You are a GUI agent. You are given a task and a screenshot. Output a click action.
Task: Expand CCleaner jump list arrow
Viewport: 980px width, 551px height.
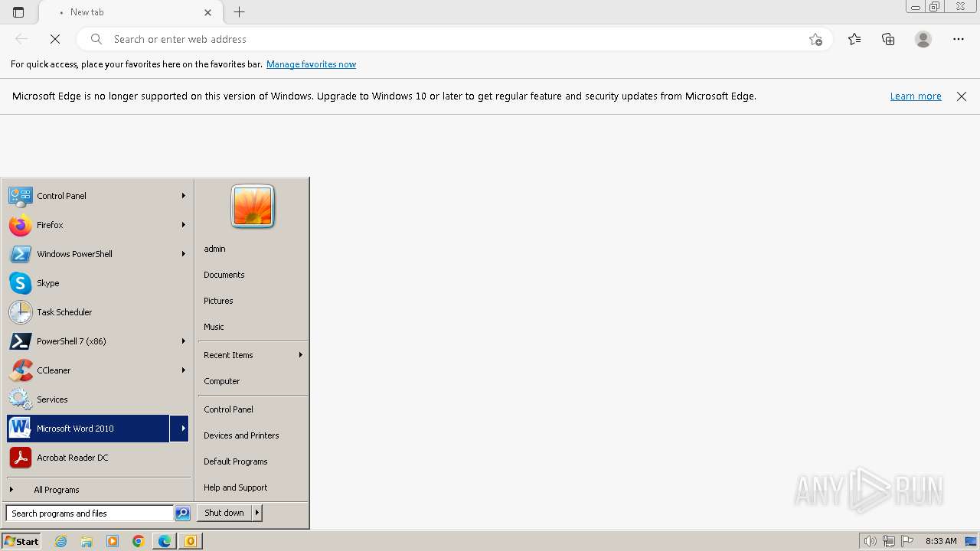(183, 370)
